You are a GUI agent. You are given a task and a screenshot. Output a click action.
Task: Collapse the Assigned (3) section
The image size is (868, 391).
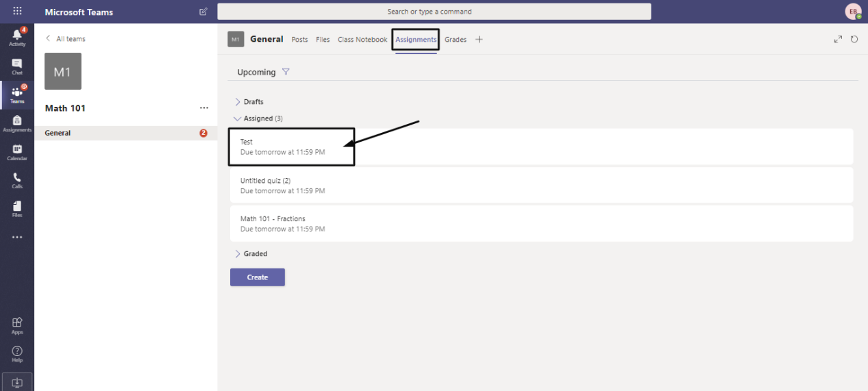(x=258, y=118)
